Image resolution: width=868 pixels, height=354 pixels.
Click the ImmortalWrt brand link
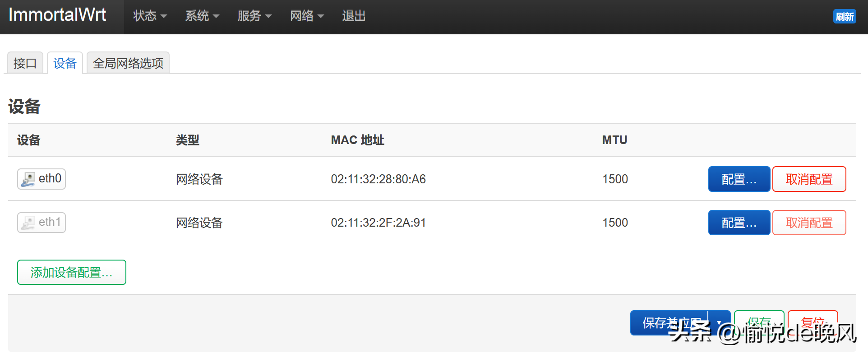click(x=57, y=15)
